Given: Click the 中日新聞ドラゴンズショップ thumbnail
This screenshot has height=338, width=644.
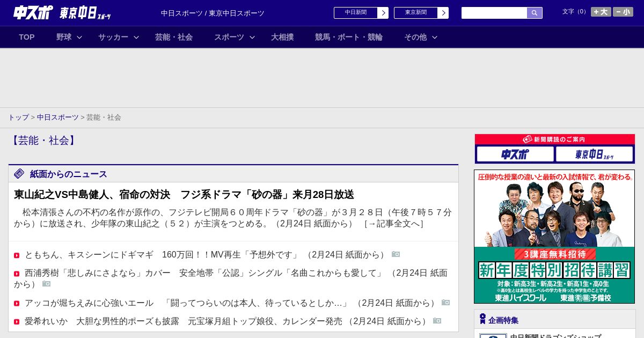Looking at the screenshot, I should tap(493, 336).
